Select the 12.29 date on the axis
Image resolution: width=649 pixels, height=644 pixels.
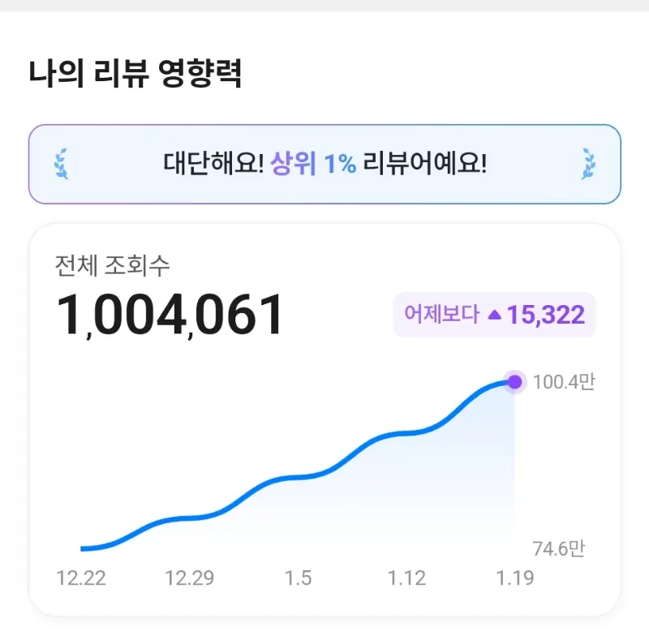point(191,578)
